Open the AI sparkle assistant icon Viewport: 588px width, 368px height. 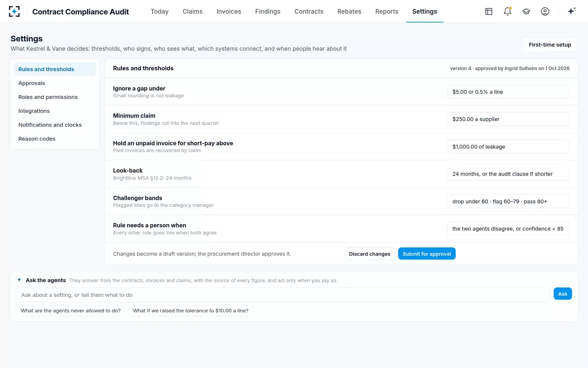point(572,11)
